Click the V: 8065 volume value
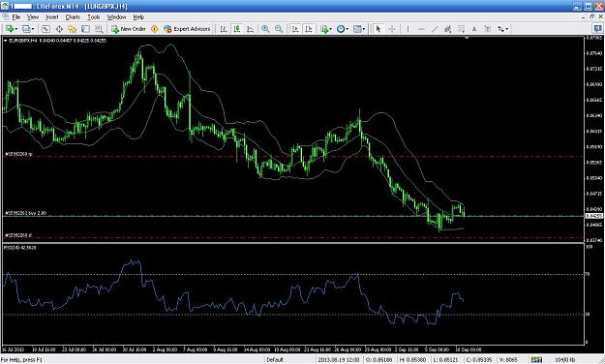This screenshot has height=364, width=605. (508, 360)
